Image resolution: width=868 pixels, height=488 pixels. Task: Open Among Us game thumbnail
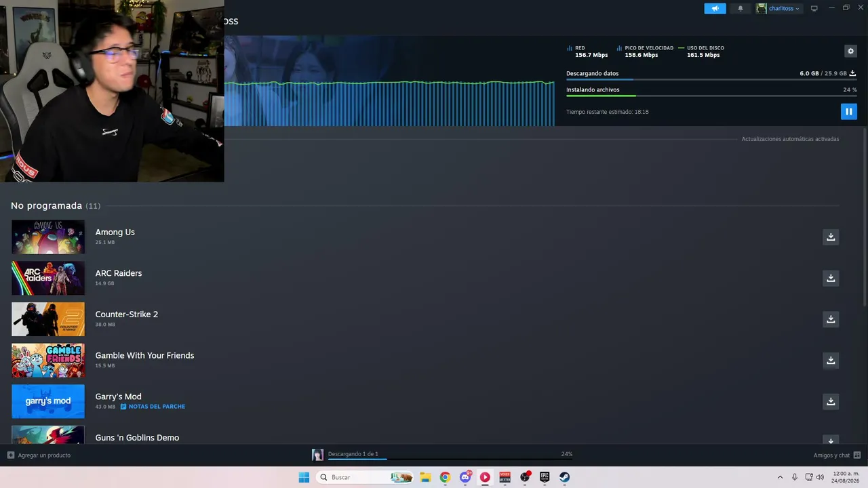pyautogui.click(x=48, y=237)
